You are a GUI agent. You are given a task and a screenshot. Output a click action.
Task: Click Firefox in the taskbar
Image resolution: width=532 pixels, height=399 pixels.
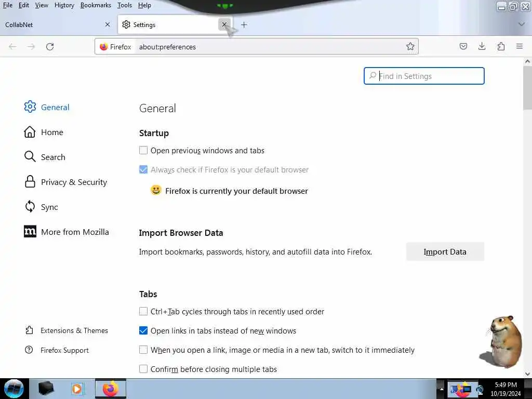pos(111,389)
